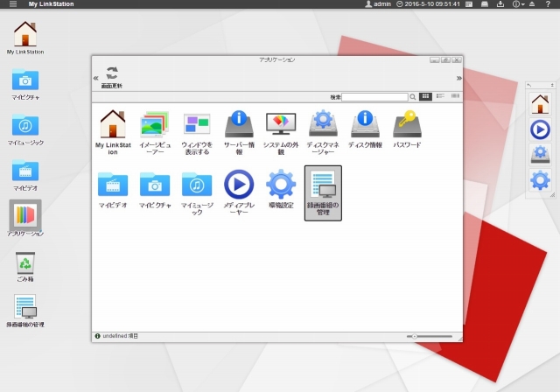The height and width of the screenshot is (392, 560).
Task: Click the admin user menu
Action: 377,4
